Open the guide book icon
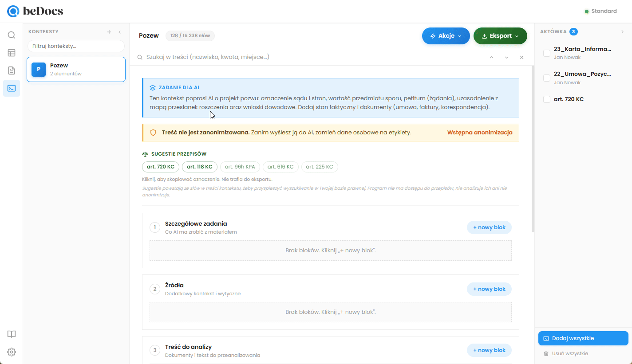632x364 pixels. coord(12,334)
